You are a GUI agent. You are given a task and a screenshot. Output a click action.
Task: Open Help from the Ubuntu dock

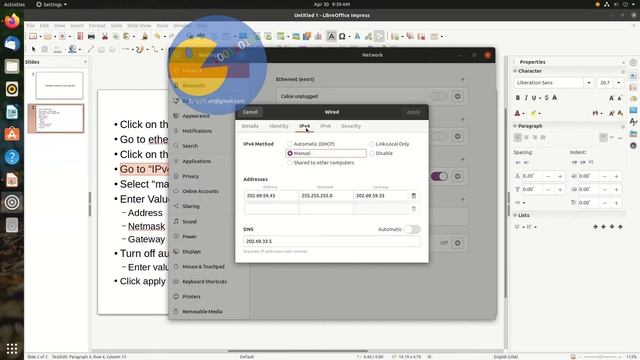(x=12, y=157)
